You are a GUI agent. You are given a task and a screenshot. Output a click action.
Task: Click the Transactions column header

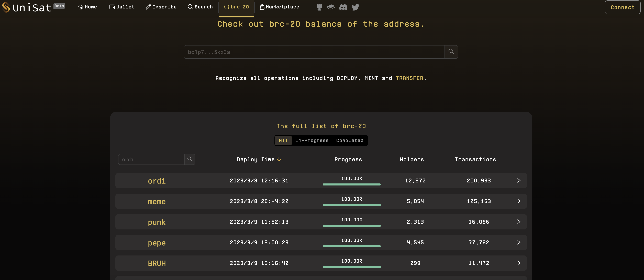click(x=475, y=159)
